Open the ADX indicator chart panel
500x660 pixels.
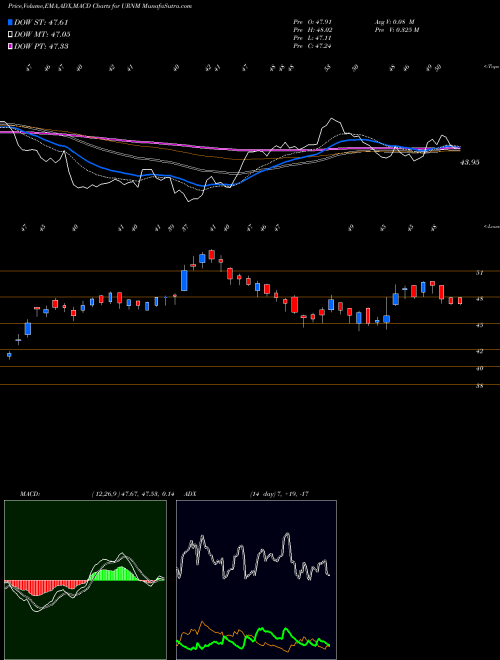[x=256, y=580]
